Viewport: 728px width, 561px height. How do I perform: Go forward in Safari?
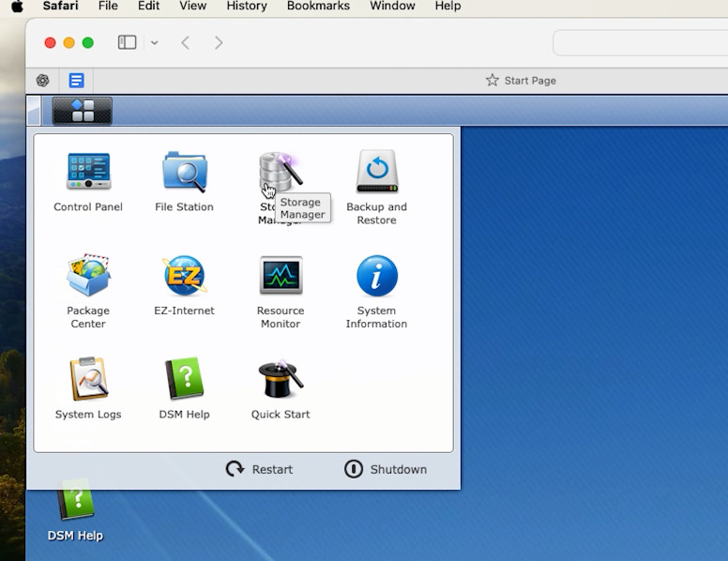(x=219, y=43)
